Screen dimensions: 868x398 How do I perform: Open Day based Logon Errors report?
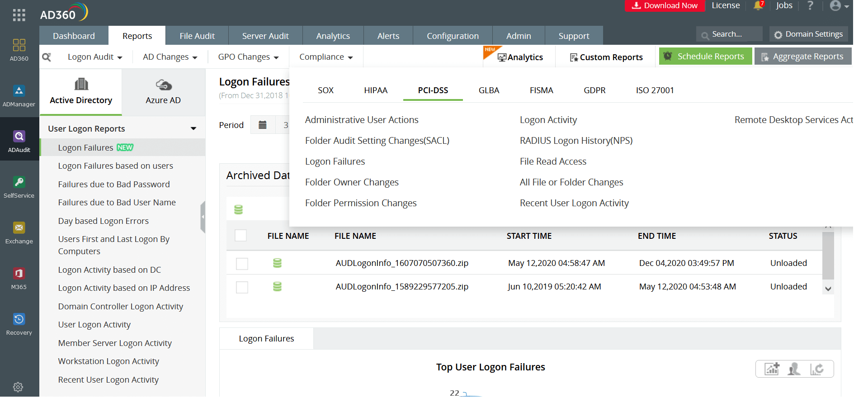[x=104, y=221]
